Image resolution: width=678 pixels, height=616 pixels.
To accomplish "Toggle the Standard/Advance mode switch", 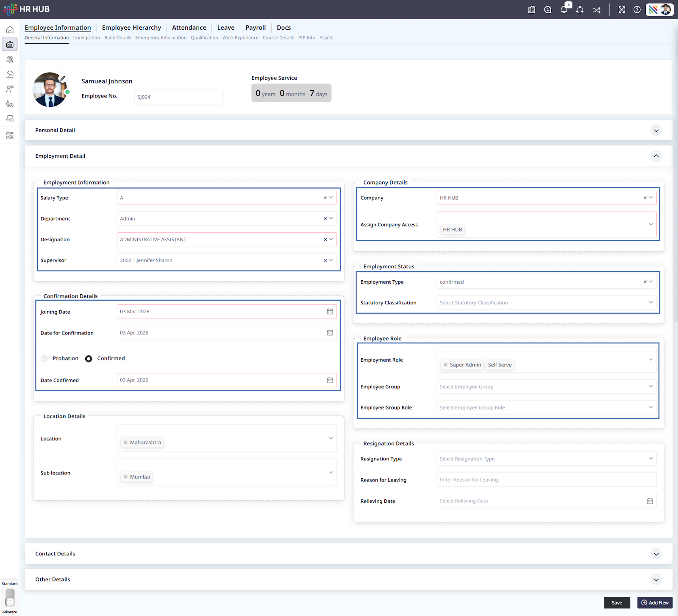I will pyautogui.click(x=10, y=597).
